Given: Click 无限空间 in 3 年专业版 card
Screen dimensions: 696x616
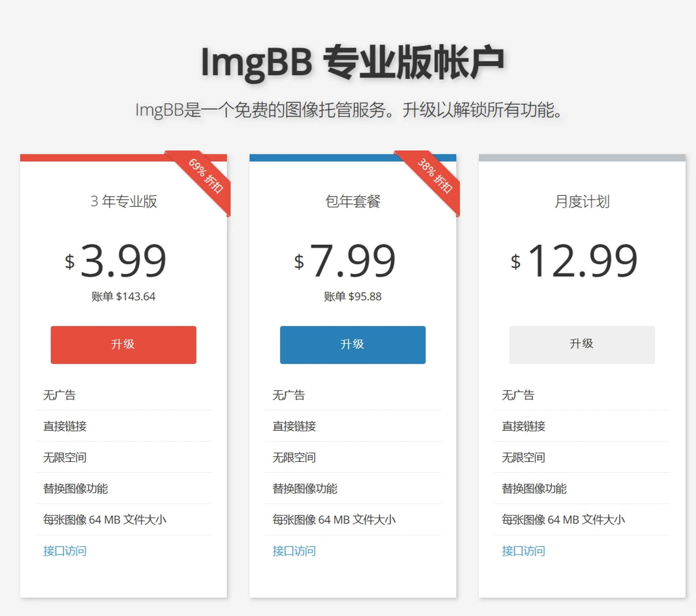Looking at the screenshot, I should click(x=65, y=457).
